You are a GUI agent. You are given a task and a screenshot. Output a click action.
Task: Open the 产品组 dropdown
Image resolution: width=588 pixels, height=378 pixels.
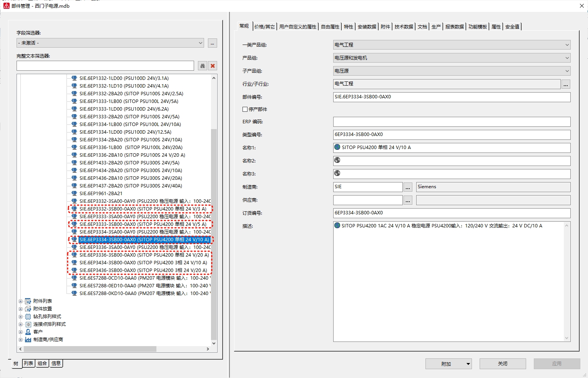tap(452, 58)
